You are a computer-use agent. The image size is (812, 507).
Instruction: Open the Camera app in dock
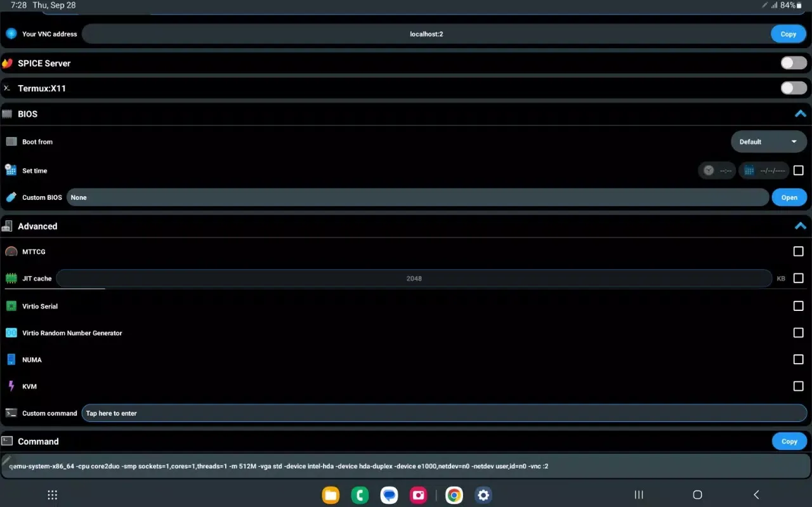418,495
